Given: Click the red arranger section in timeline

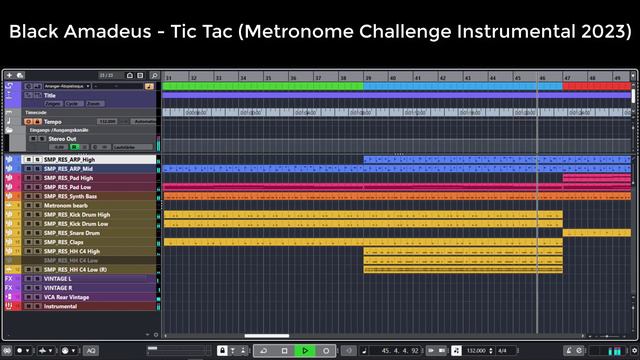Looking at the screenshot, I should [597, 86].
